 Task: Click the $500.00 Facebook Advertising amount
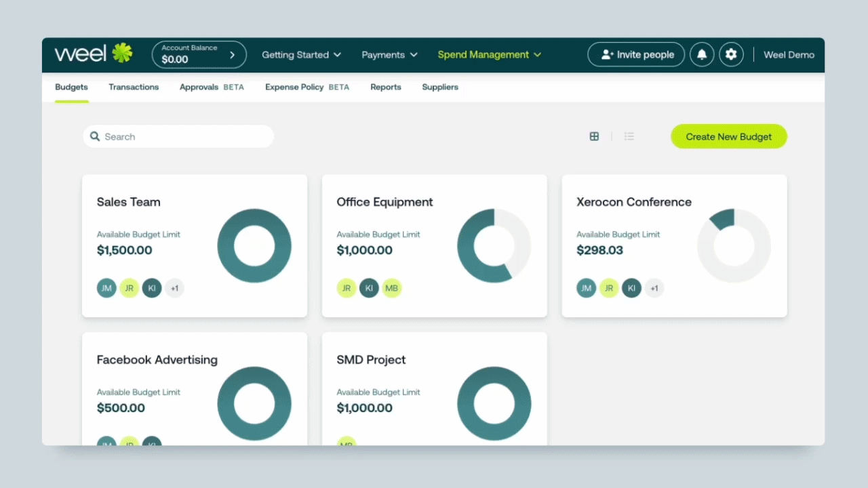coord(121,408)
